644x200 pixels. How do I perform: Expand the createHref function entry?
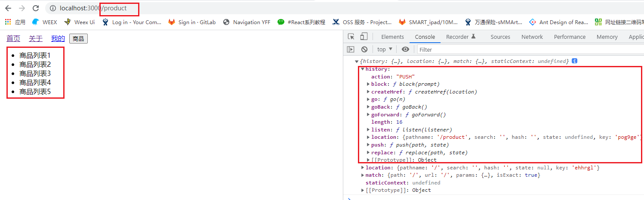(x=368, y=92)
